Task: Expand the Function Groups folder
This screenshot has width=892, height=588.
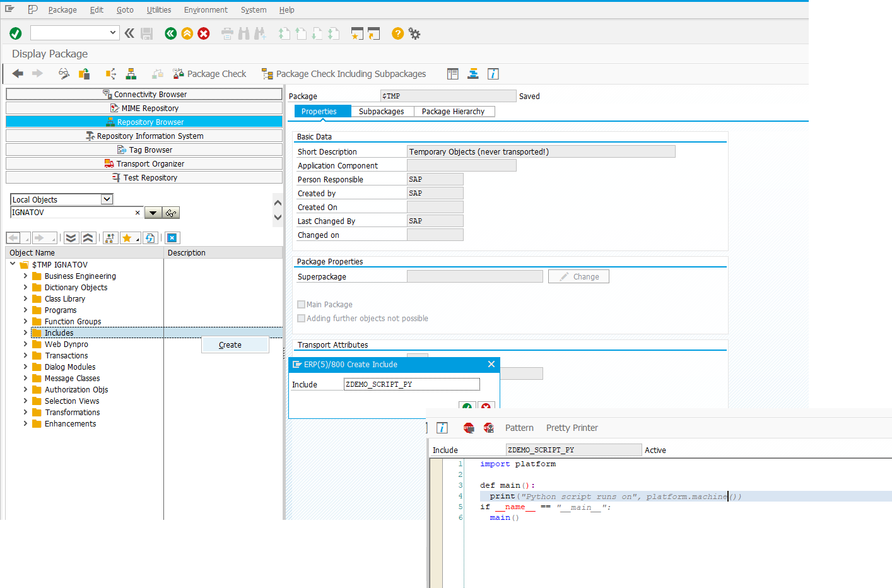Action: point(25,321)
